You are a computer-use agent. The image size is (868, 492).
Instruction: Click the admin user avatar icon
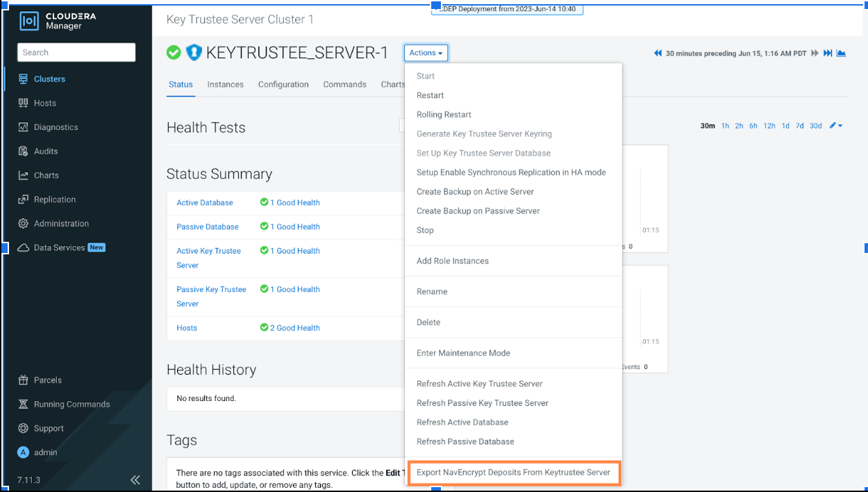pyautogui.click(x=23, y=452)
